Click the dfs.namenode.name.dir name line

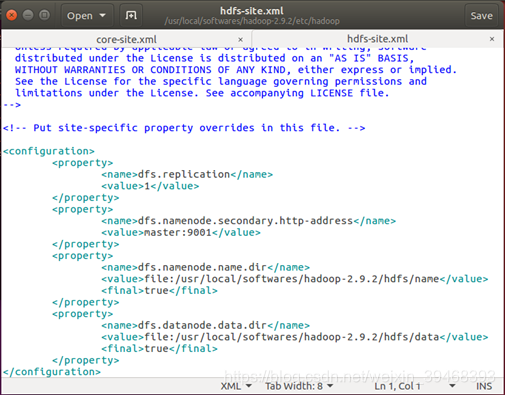coord(206,267)
